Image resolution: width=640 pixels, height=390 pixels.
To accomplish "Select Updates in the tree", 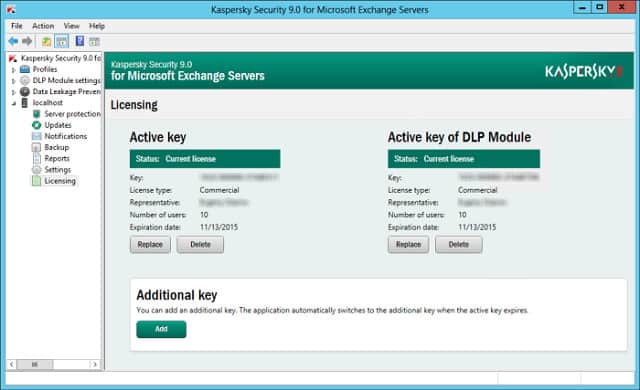I will pos(58,125).
